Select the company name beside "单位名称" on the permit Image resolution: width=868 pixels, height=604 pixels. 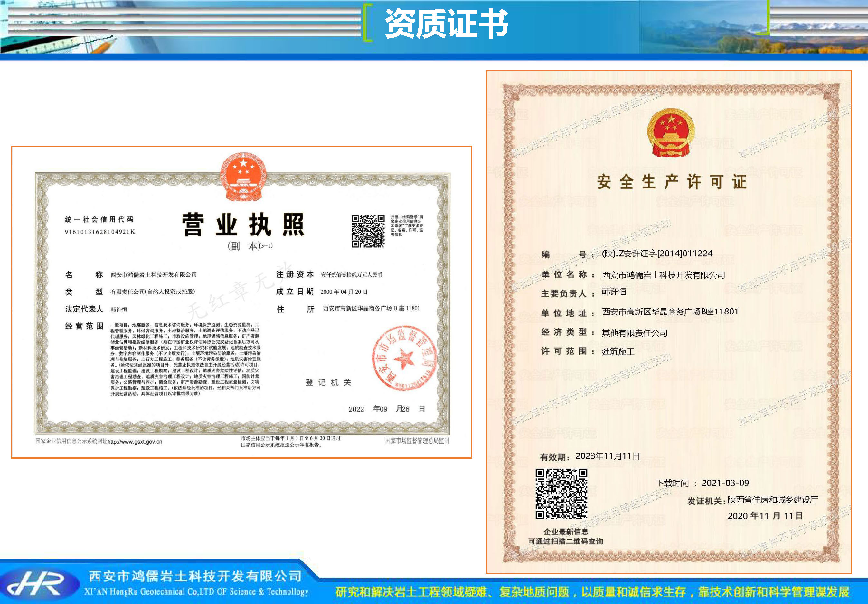[x=664, y=275]
